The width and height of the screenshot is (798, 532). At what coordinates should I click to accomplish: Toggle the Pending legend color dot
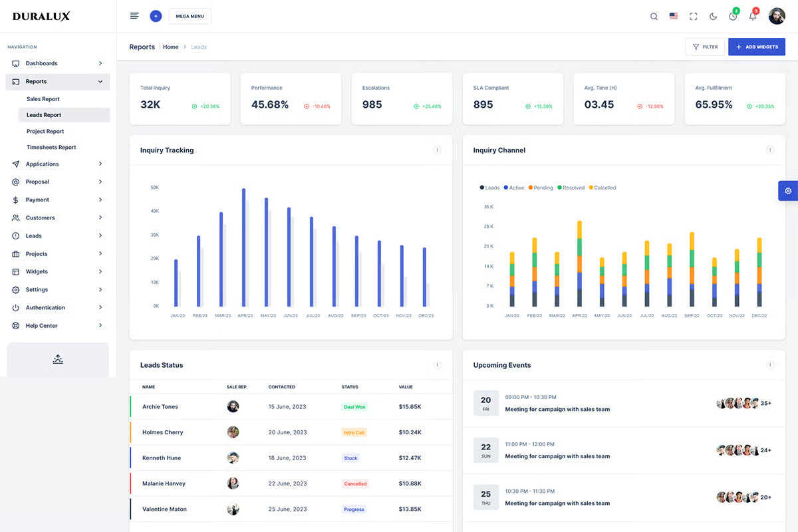point(531,188)
